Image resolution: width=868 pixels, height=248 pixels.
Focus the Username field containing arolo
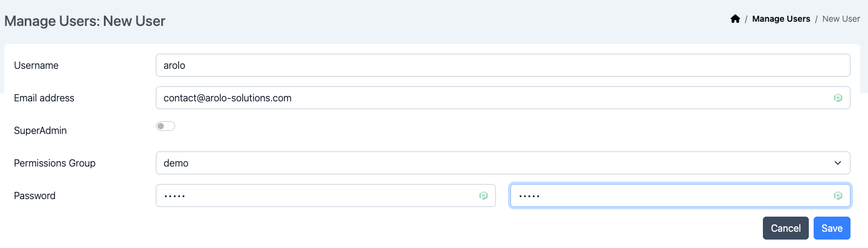pos(503,65)
